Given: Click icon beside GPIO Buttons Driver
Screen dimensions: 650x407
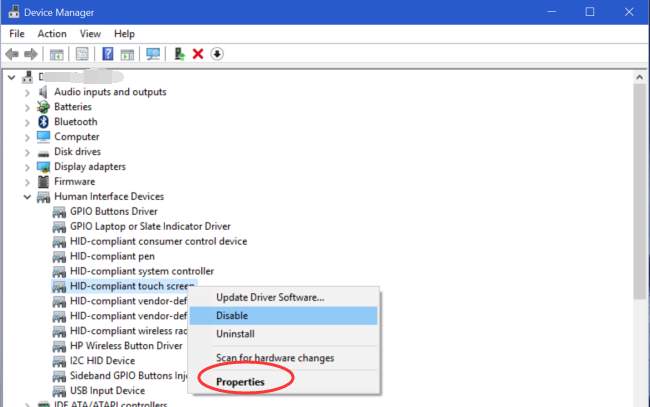Looking at the screenshot, I should pyautogui.click(x=59, y=212).
